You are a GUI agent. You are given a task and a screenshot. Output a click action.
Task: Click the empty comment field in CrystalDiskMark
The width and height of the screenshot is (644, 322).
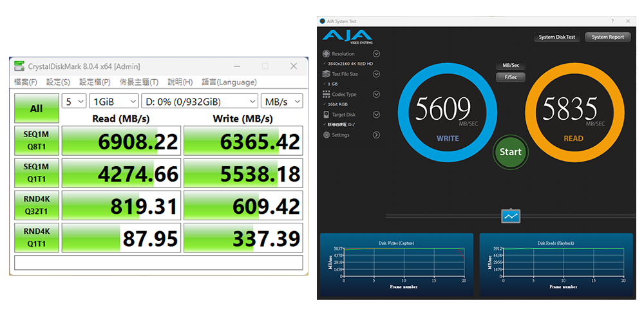point(158,263)
